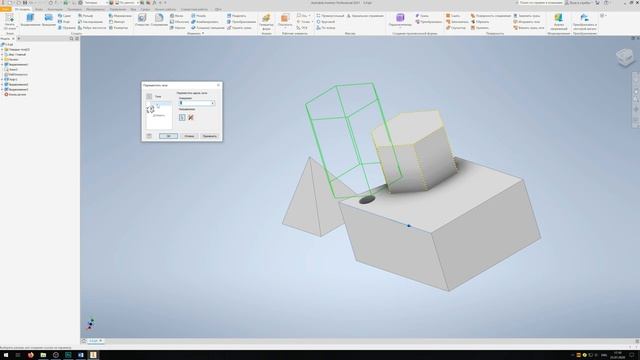This screenshot has width=640, height=360.
Task: Select the surface Trim (Обрезать) tool
Action: coord(480,22)
